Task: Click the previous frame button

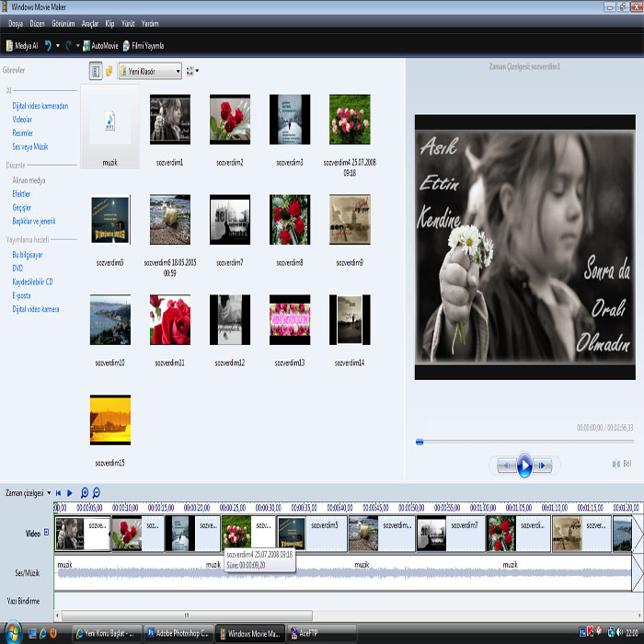Action: [506, 466]
